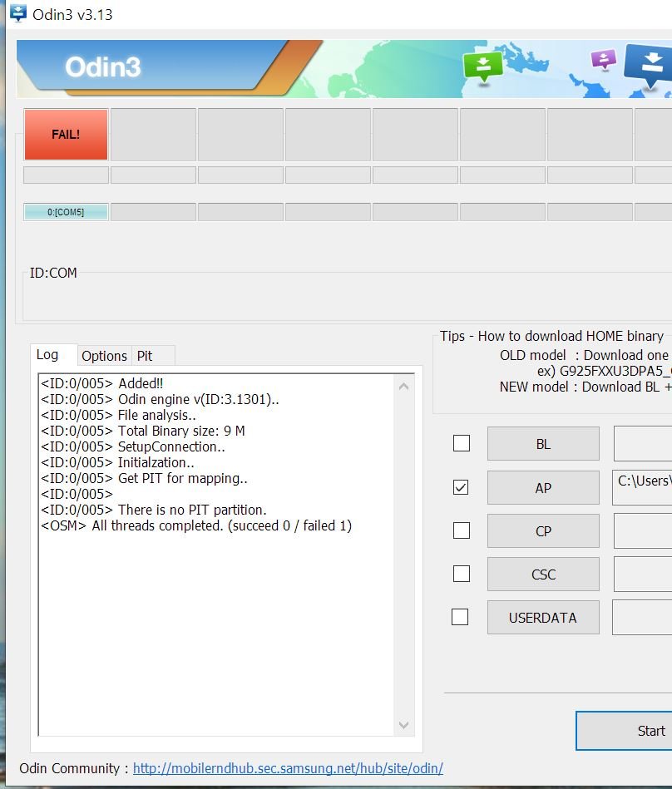Click the BL file path field
Viewport: 672px width, 789px height.
(x=643, y=443)
